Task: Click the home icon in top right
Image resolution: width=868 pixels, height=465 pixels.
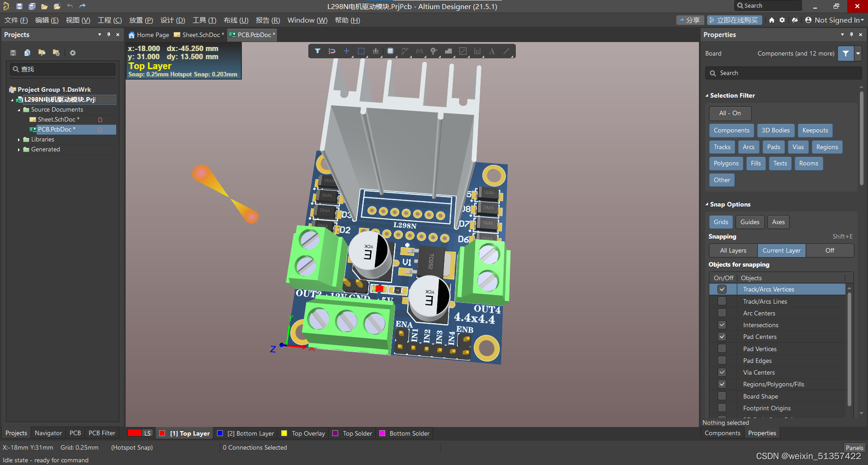Action: pos(772,20)
